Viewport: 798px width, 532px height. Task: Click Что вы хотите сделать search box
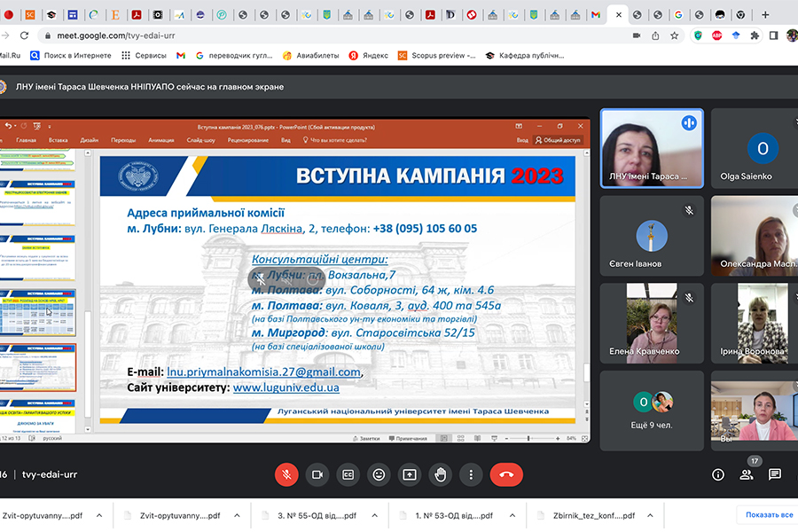335,140
